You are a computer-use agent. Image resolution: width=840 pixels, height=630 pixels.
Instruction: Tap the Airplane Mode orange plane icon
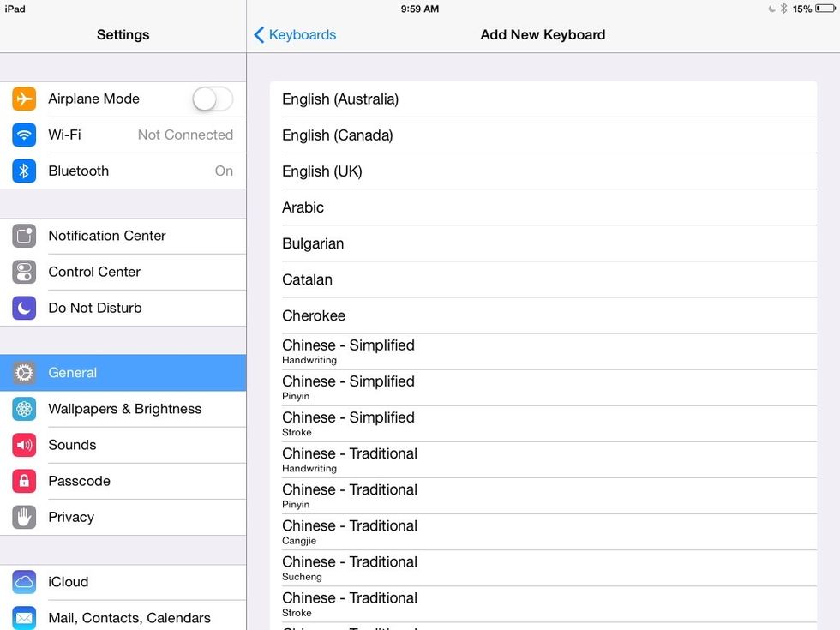click(24, 99)
